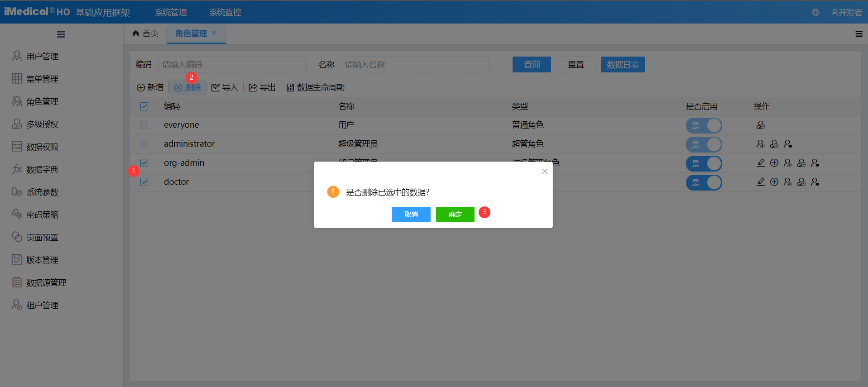The image size is (868, 387).
Task: Click the user list icon for administrator
Action: tap(788, 144)
